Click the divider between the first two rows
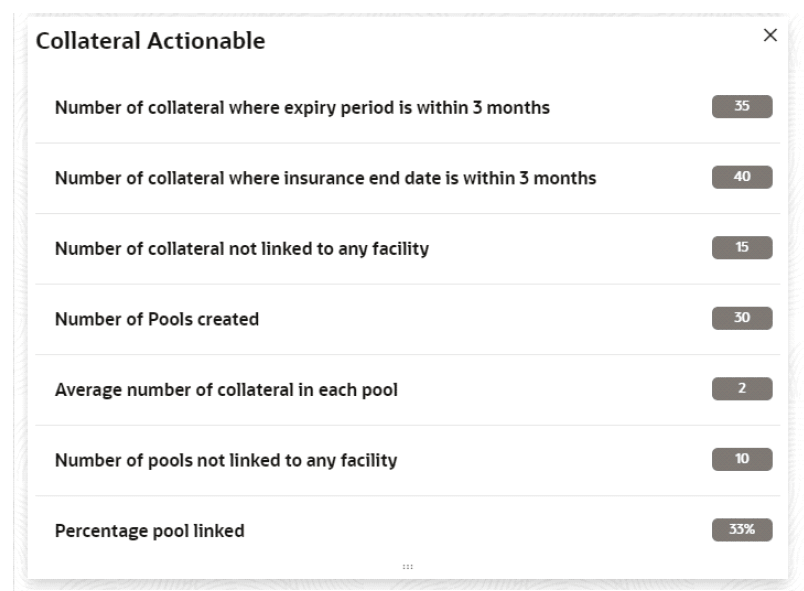 coord(400,140)
